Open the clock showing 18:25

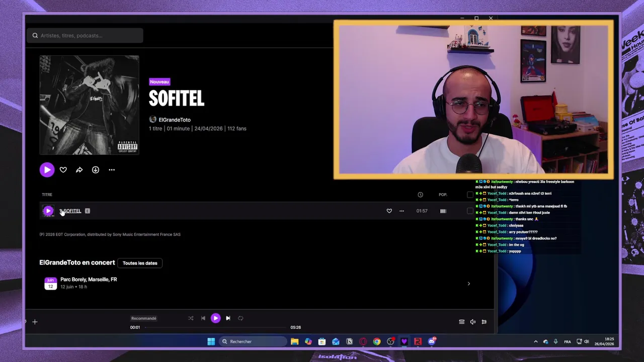pos(604,342)
